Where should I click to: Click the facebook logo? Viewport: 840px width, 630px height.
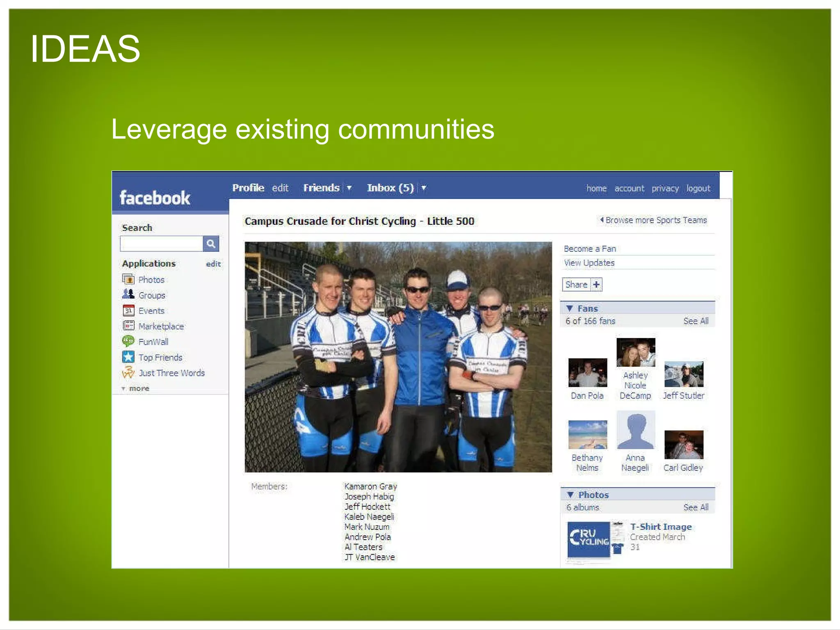pos(155,198)
